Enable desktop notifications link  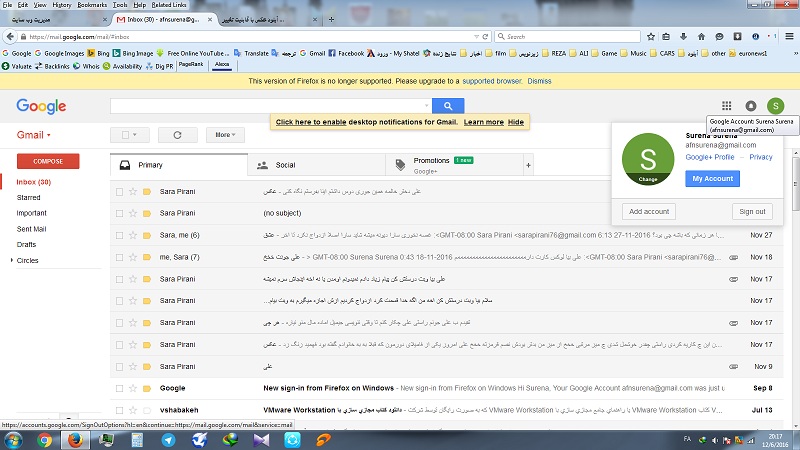pyautogui.click(x=311, y=122)
